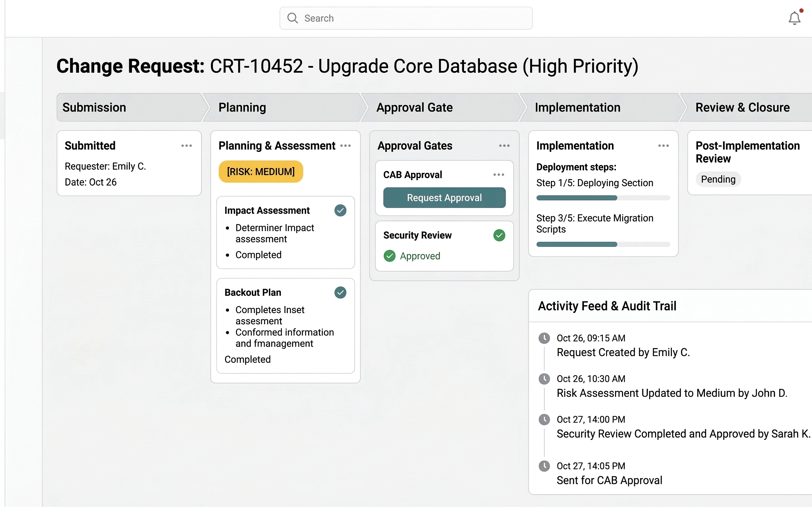Click the Pending badge on Post-Implementation Review

718,179
